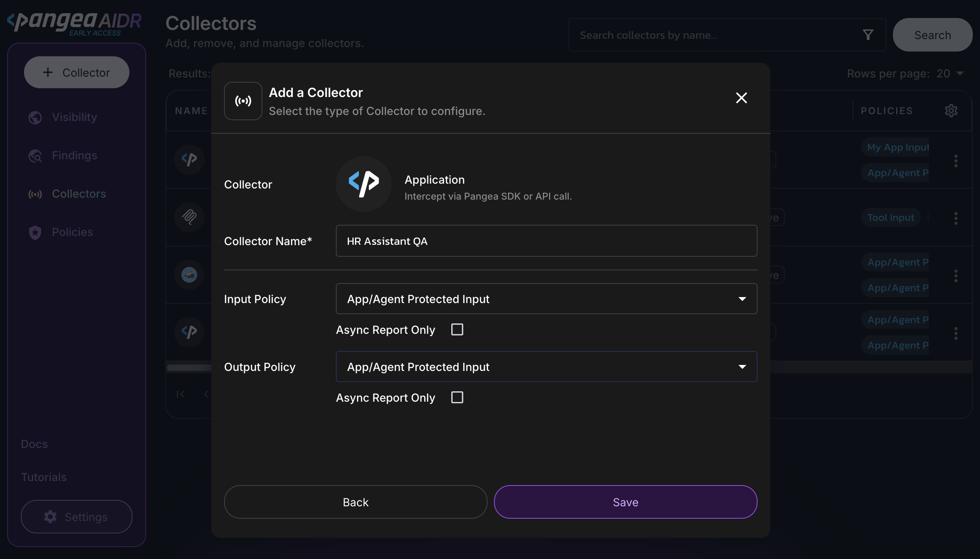Click the Save button
The height and width of the screenshot is (559, 980).
tap(625, 502)
